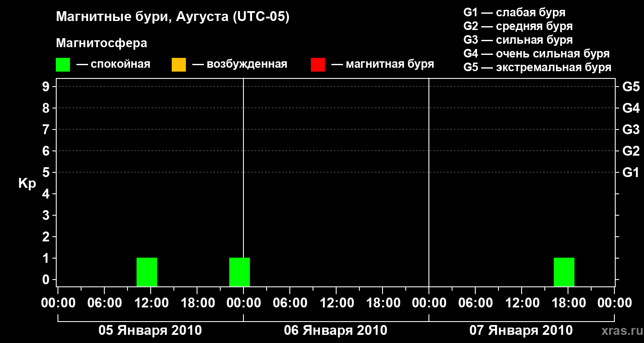Click the 'G3 — сильная буря' legend line
The height and width of the screenshot is (343, 644).
tap(518, 40)
